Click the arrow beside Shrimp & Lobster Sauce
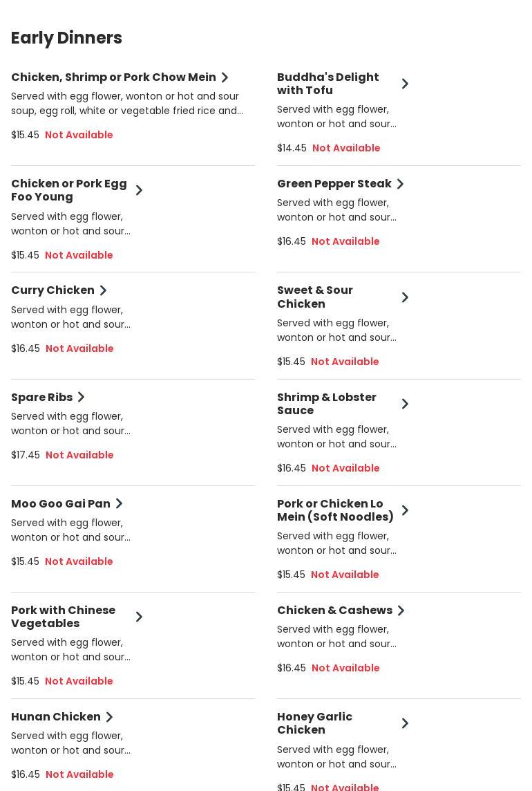 pyautogui.click(x=405, y=404)
